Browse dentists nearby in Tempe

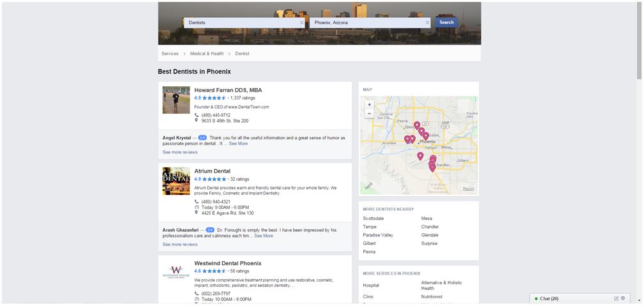point(370,227)
